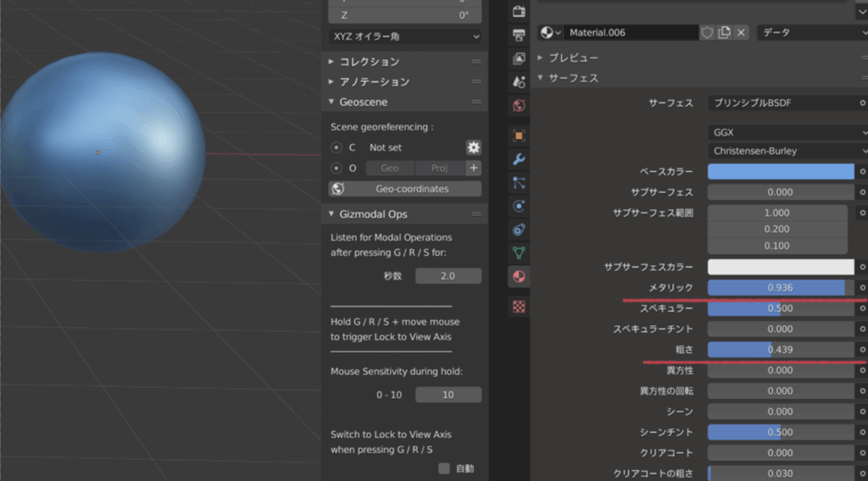Open the World properties globe tab
The width and height of the screenshot is (868, 481).
tap(520, 106)
